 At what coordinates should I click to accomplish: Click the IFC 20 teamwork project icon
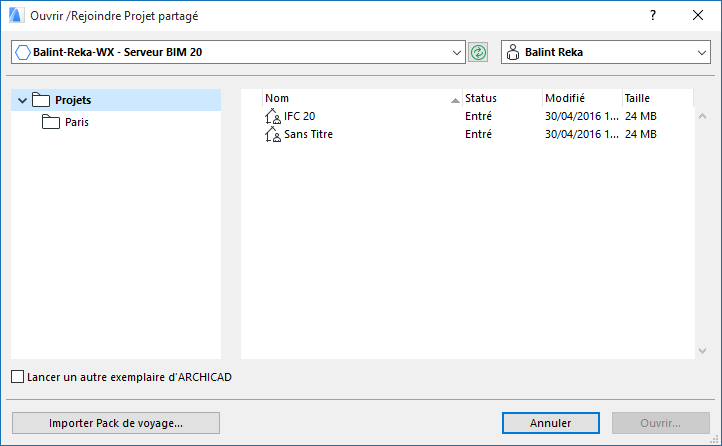[x=273, y=117]
